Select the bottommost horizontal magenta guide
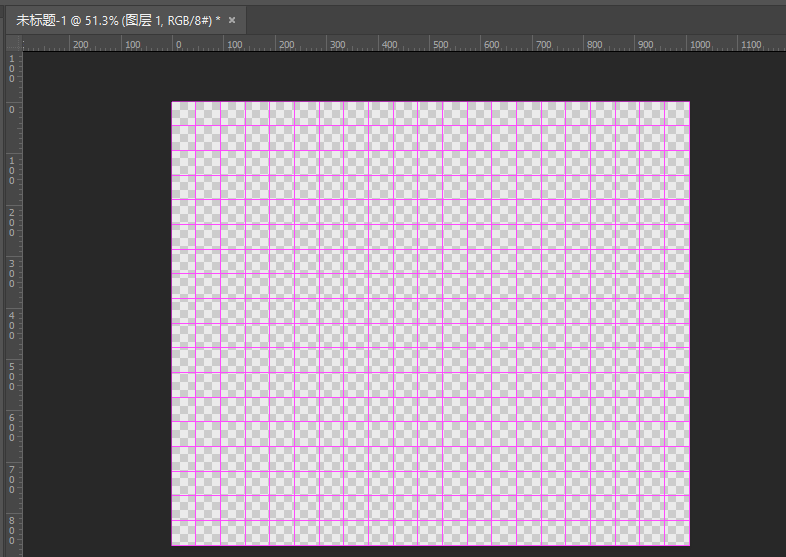Image resolution: width=786 pixels, height=557 pixels. tap(430, 520)
